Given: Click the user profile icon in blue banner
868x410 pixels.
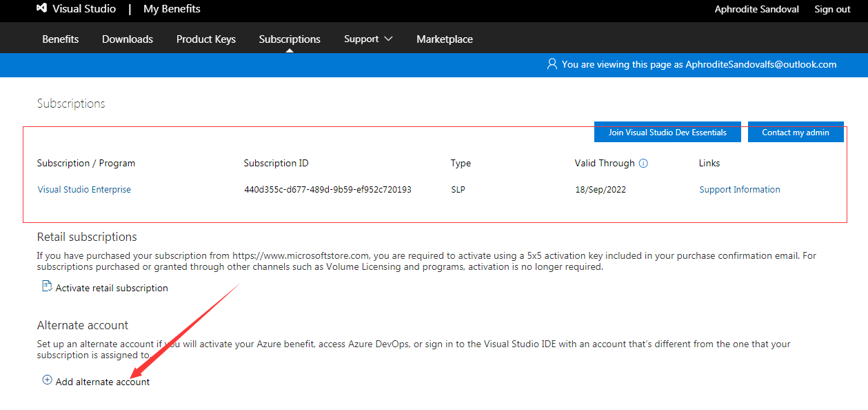Looking at the screenshot, I should click(552, 64).
